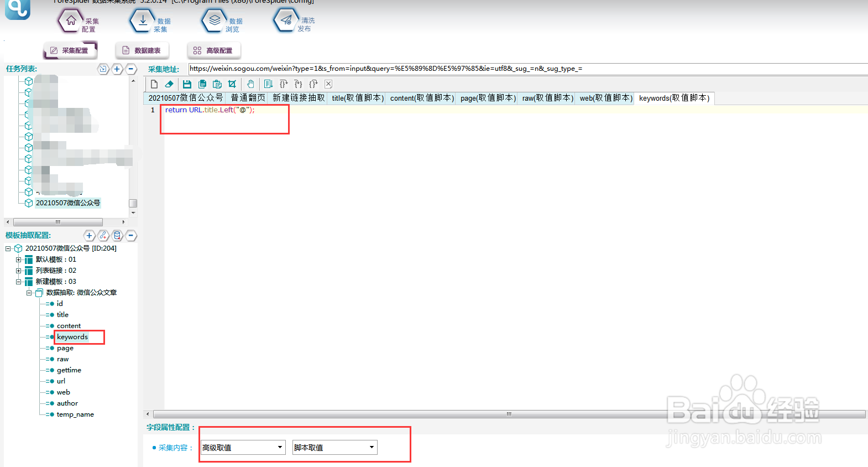
Task: Switch to the content(取值脚本) tab
Action: click(x=421, y=98)
